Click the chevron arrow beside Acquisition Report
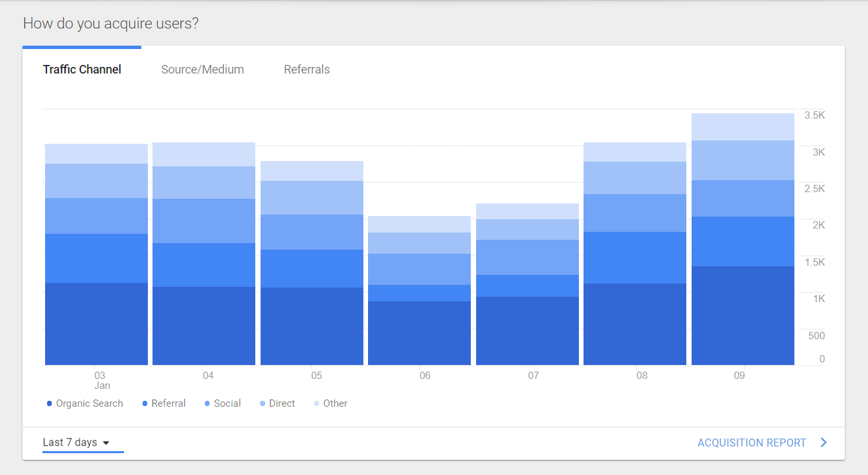Viewport: 868px width, 475px height. coord(824,443)
